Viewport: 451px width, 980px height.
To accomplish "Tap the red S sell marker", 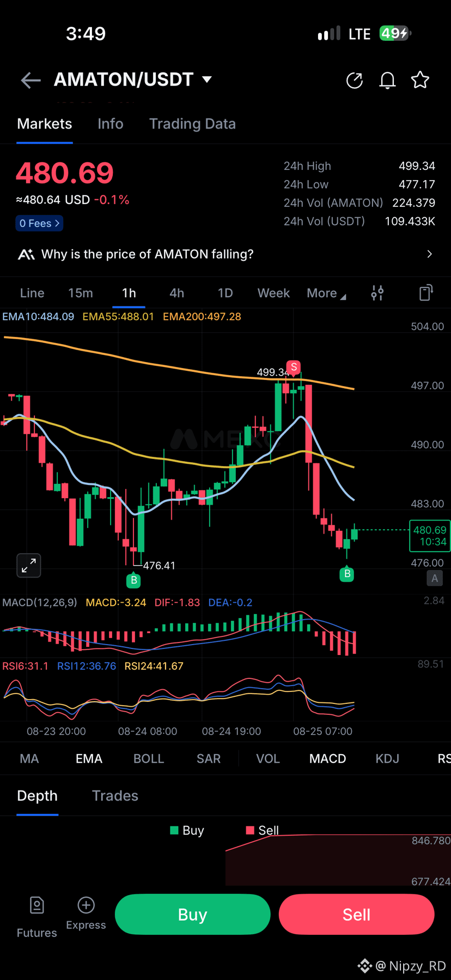I will click(294, 367).
